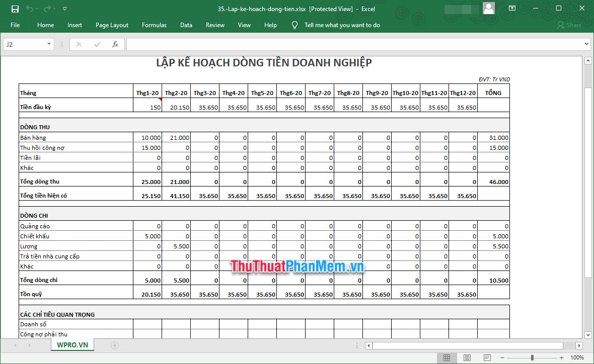The height and width of the screenshot is (364, 594).
Task: Open the Review ribbon tab
Action: [215, 25]
